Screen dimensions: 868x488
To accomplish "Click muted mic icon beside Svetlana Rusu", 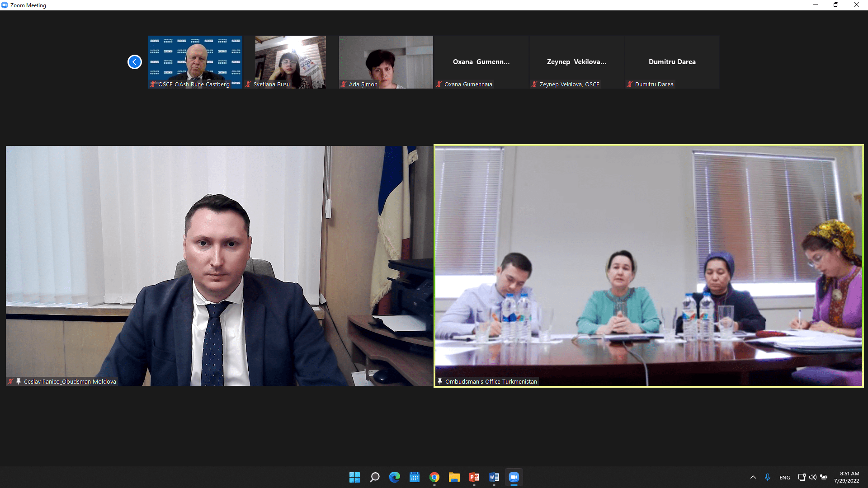I will point(248,84).
